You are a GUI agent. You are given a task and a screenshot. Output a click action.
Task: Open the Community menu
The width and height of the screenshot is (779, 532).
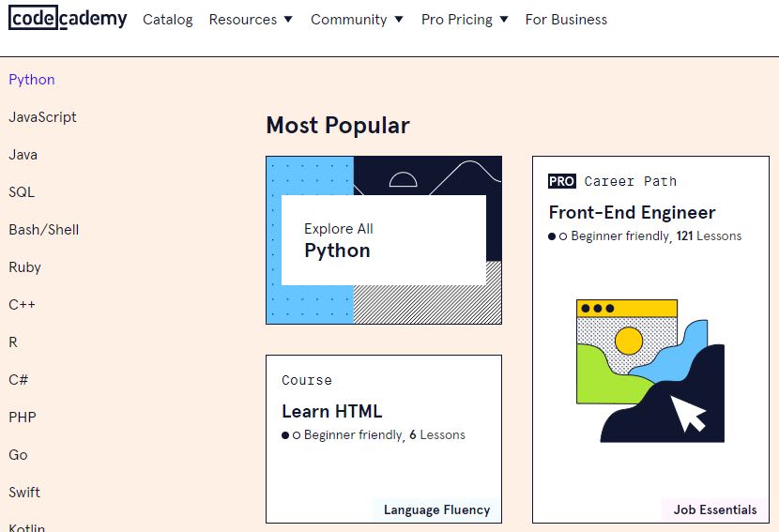[x=349, y=20]
